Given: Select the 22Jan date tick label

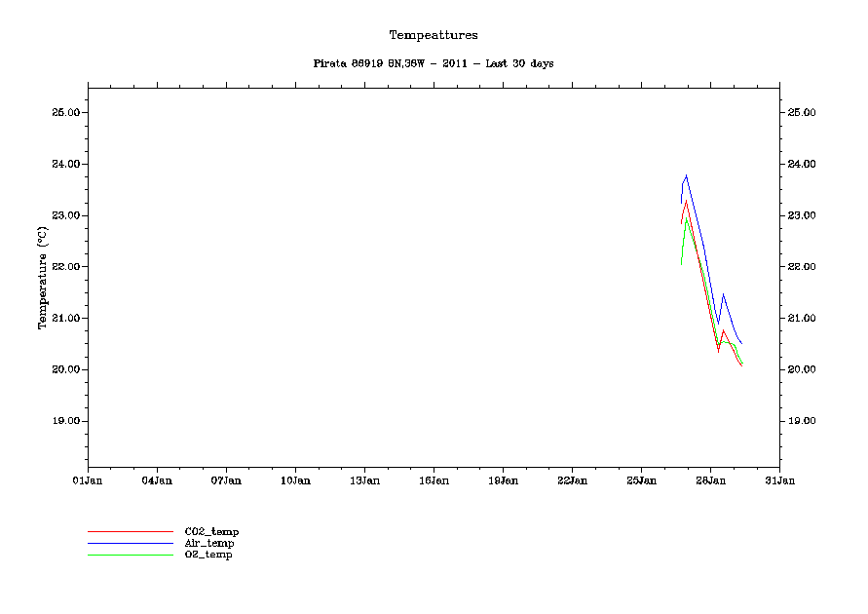Looking at the screenshot, I should coord(572,480).
